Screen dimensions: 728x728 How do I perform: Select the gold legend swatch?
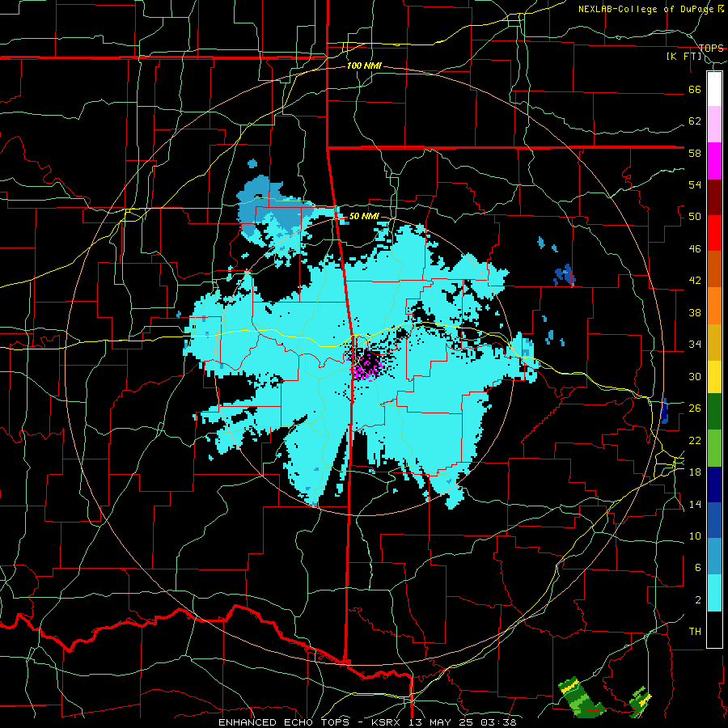tap(714, 342)
